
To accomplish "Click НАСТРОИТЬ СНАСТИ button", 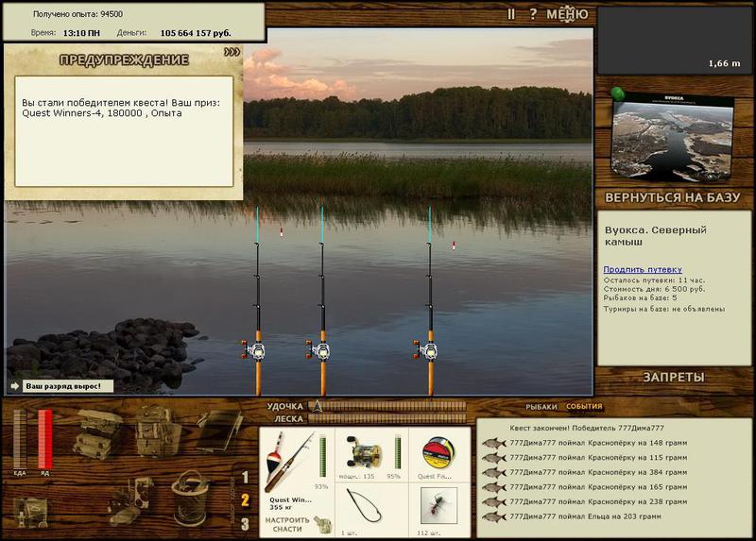I will (287, 525).
